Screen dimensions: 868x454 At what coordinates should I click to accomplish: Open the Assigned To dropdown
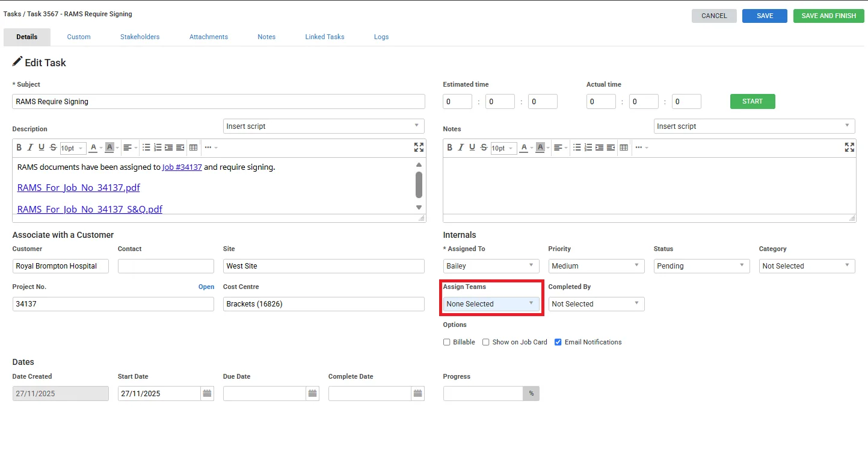pos(491,266)
